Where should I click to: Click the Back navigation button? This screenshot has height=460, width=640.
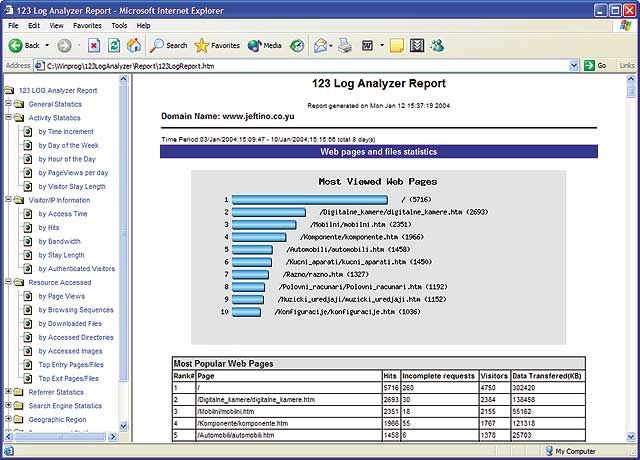tap(24, 45)
